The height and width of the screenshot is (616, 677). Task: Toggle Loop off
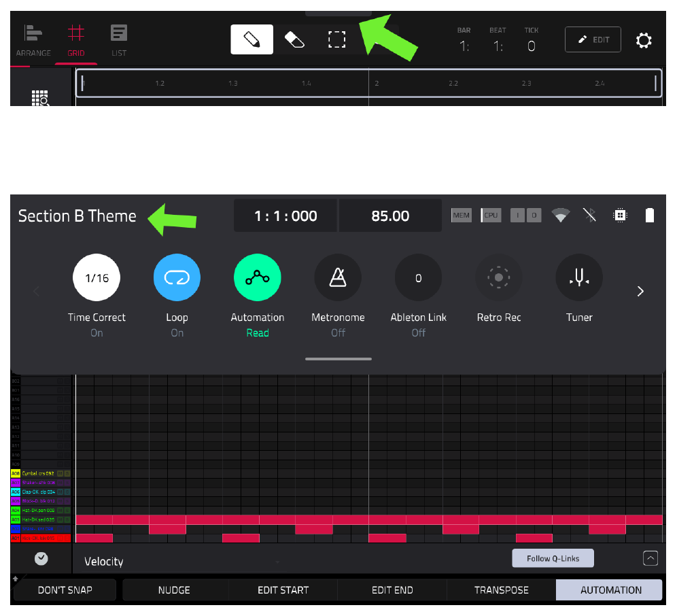coord(177,277)
